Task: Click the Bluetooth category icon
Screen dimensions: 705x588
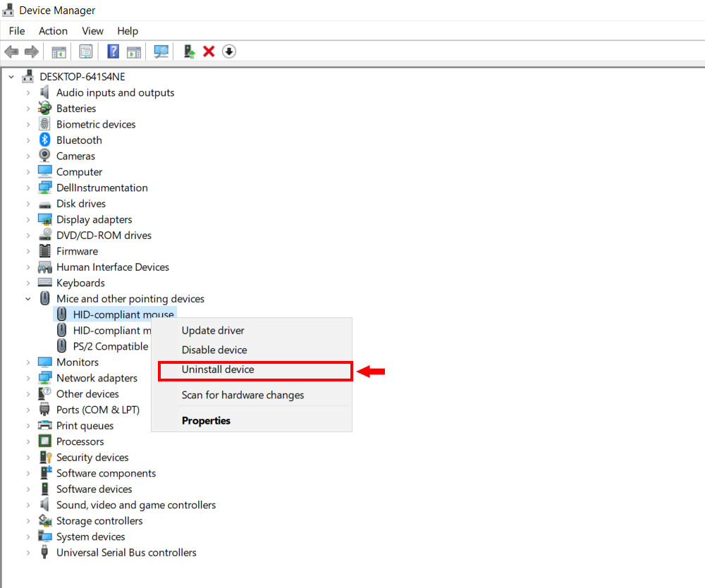Action: (x=45, y=140)
